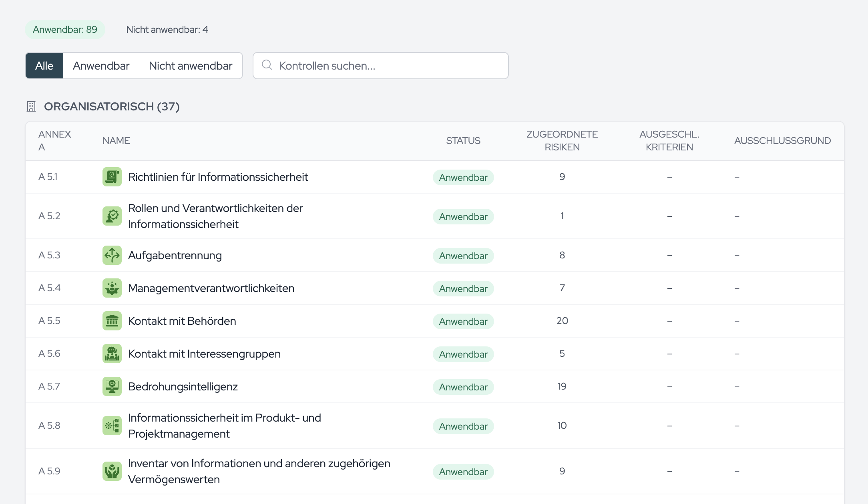Open the Bedrohungsintelligenz control
Screen dimensions: 868x504
[183, 386]
